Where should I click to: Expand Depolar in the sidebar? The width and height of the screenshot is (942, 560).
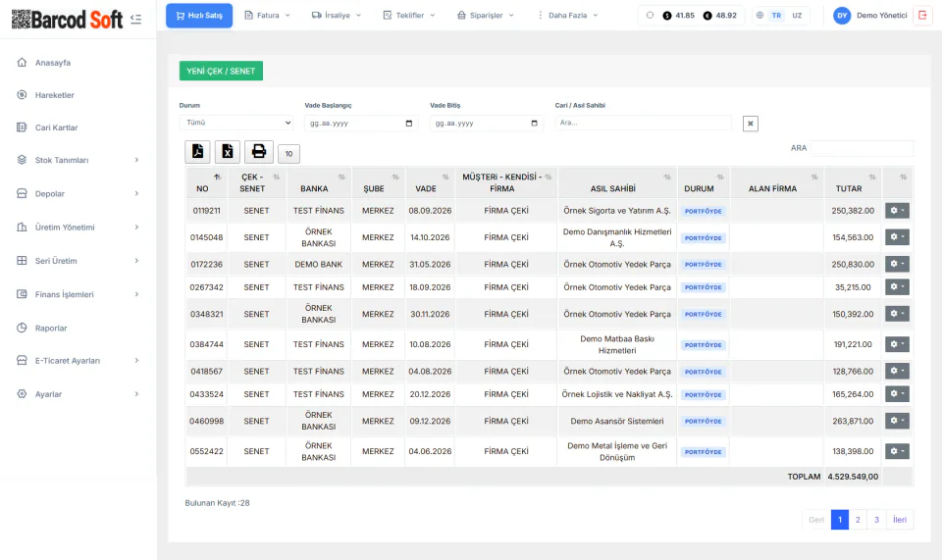[x=78, y=194]
